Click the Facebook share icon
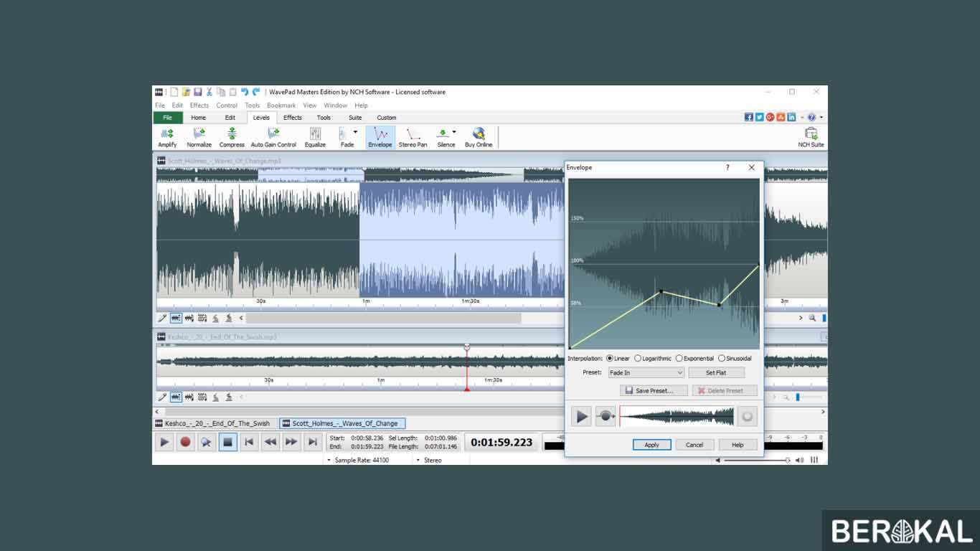The image size is (980, 551). (x=749, y=117)
